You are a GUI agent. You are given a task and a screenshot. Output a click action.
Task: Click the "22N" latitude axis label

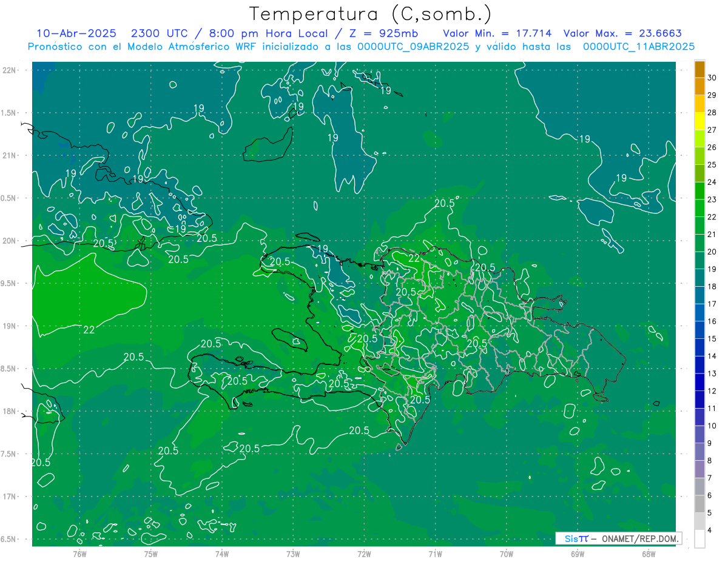click(9, 70)
